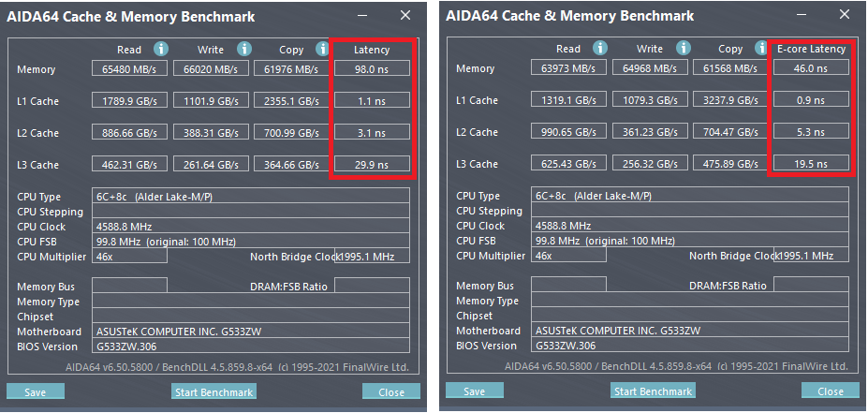Click Motherboard field in right window

(x=690, y=330)
